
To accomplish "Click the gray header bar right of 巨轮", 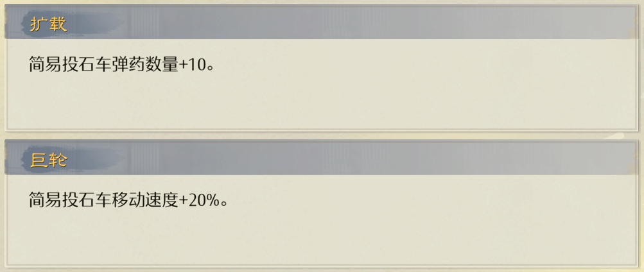I will click(385, 160).
